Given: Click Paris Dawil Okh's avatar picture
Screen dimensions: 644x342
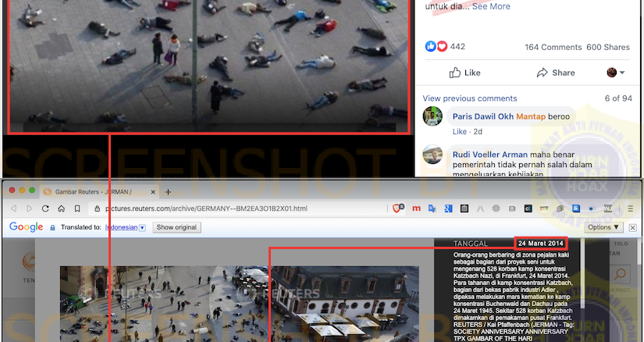Looking at the screenshot, I should (433, 116).
